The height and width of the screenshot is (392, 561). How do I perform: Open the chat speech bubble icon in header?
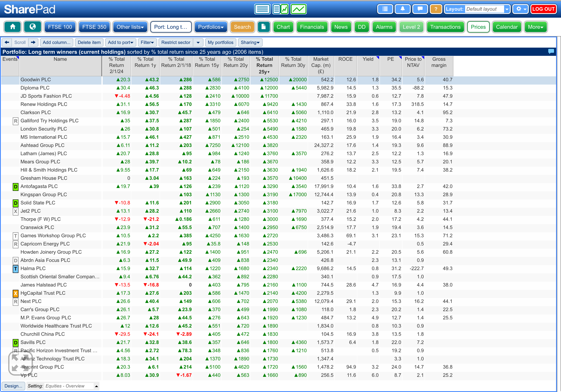[x=420, y=9]
